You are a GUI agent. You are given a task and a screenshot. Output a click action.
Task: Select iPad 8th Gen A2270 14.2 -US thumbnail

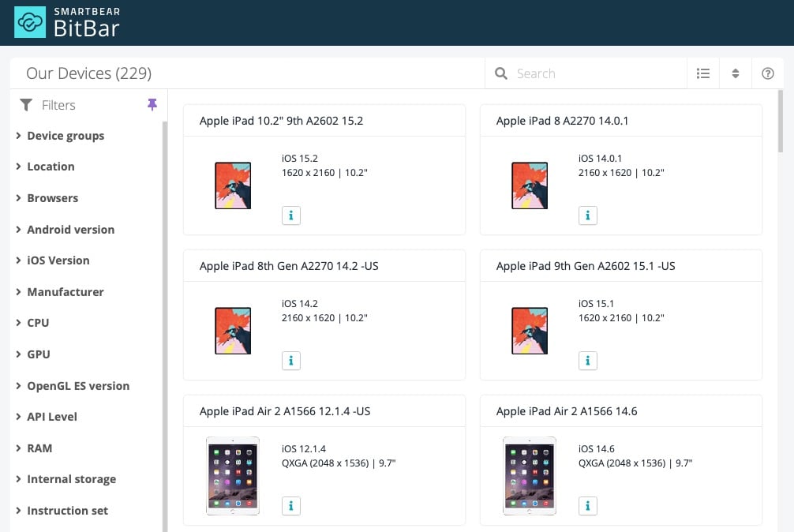pyautogui.click(x=233, y=331)
